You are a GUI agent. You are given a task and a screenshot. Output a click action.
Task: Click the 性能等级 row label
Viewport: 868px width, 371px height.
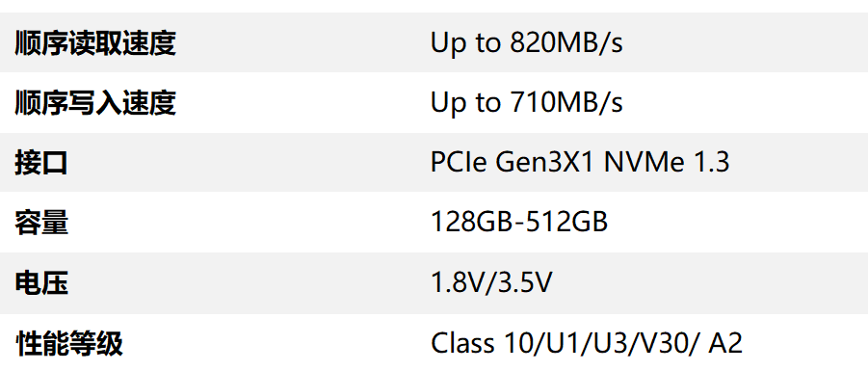pyautogui.click(x=68, y=344)
